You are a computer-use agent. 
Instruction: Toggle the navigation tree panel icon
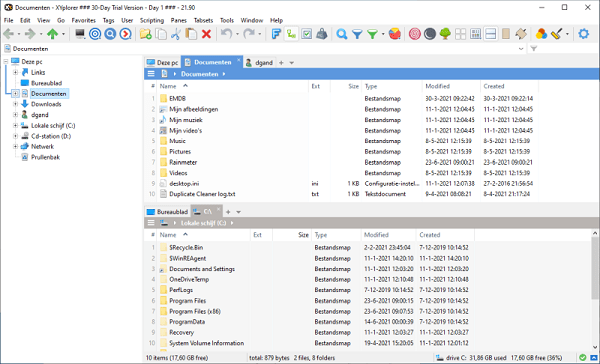(292, 34)
